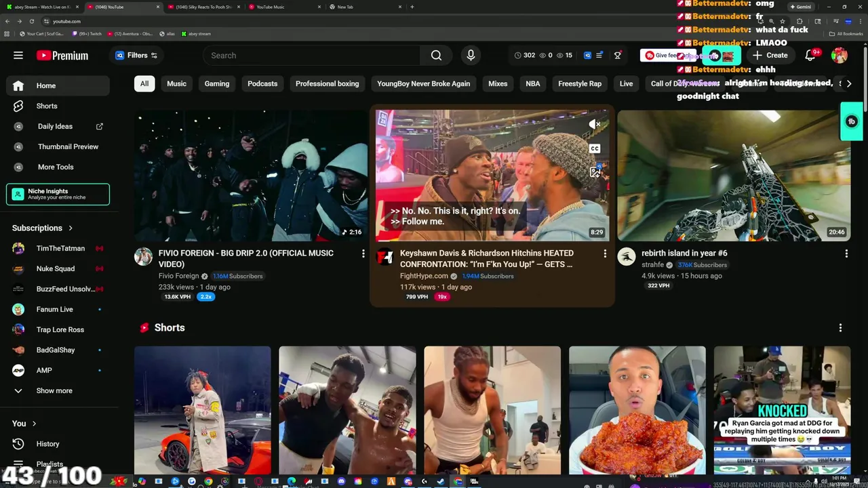Click the Create button
The height and width of the screenshot is (488, 868).
(770, 56)
